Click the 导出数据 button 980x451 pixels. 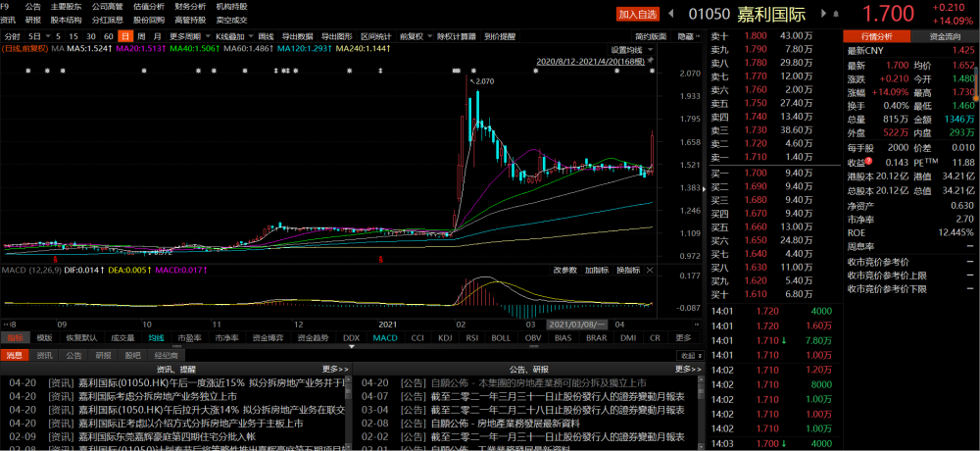[x=297, y=36]
